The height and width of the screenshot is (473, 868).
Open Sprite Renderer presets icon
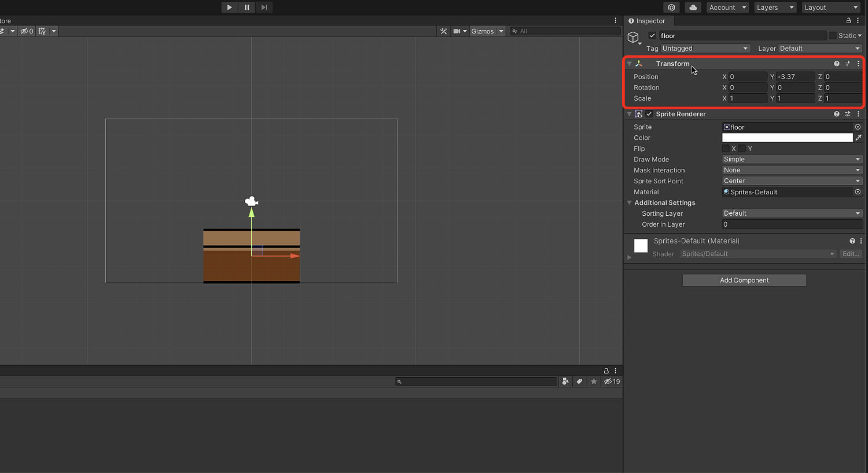[847, 114]
